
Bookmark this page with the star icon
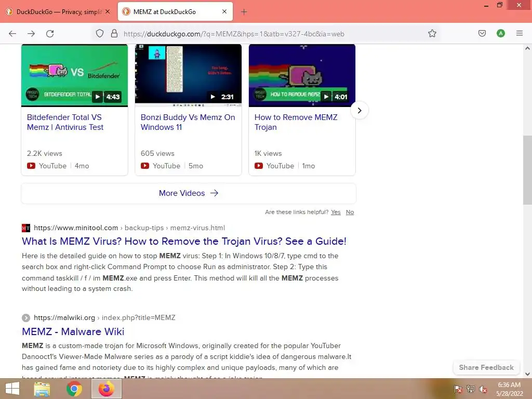coord(432,33)
